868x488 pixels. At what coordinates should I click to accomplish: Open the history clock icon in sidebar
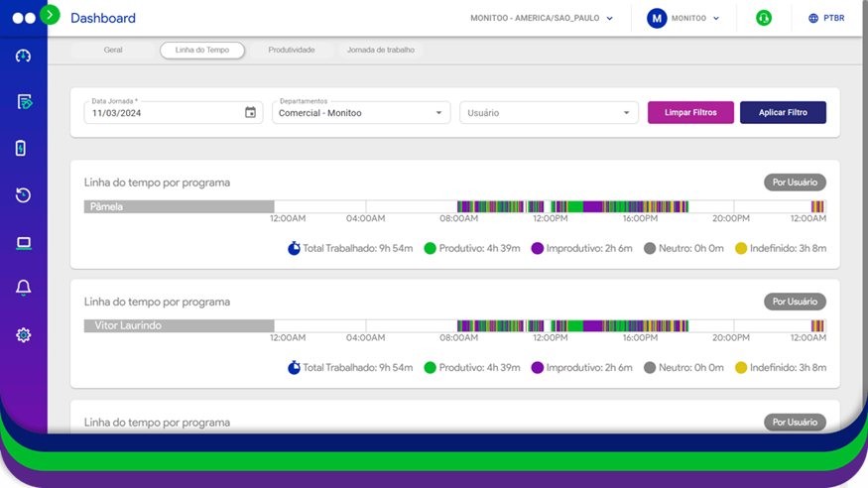pyautogui.click(x=24, y=195)
